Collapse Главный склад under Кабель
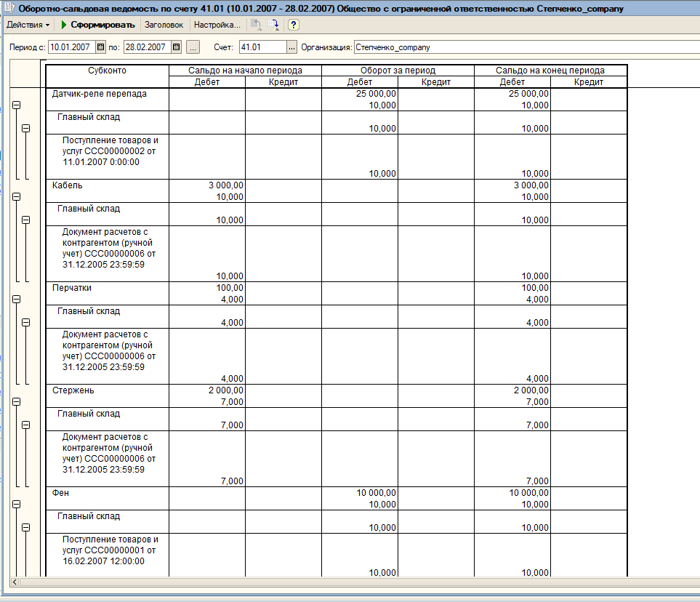The height and width of the screenshot is (602, 700). pyautogui.click(x=26, y=220)
